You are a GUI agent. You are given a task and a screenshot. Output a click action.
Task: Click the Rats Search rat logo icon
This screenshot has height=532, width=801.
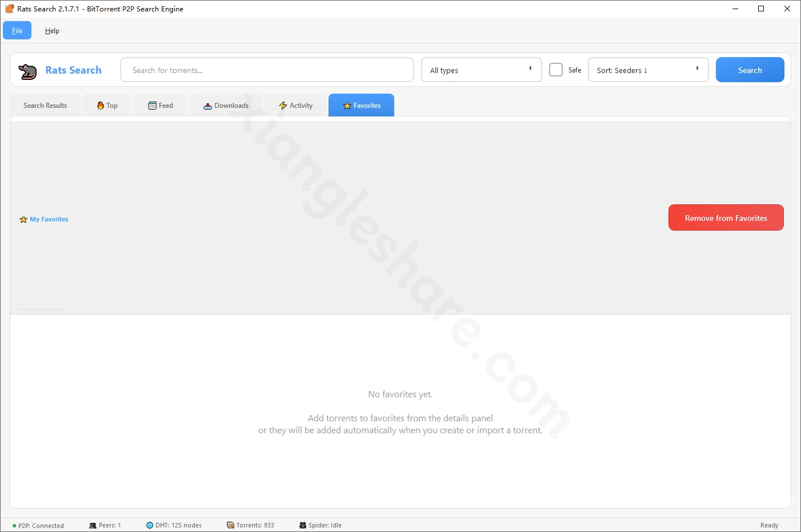pyautogui.click(x=27, y=71)
